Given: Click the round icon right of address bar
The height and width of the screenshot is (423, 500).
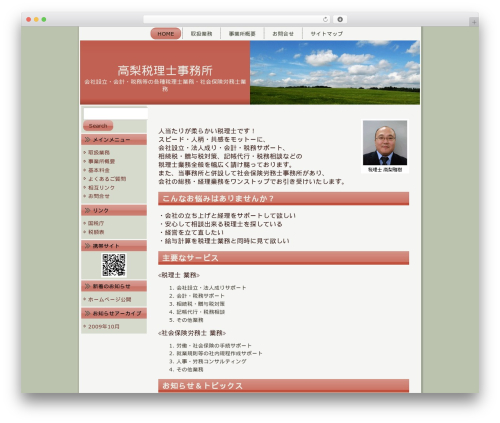Looking at the screenshot, I should [340, 19].
